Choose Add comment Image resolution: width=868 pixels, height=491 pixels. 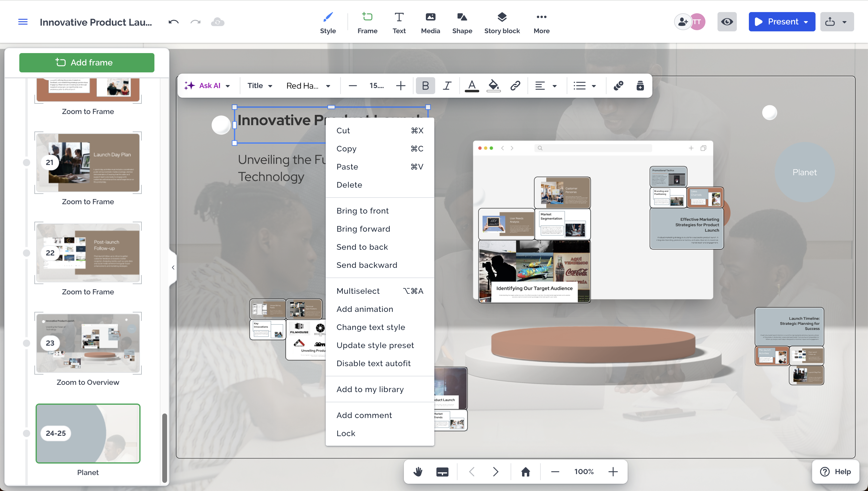pyautogui.click(x=380, y=416)
